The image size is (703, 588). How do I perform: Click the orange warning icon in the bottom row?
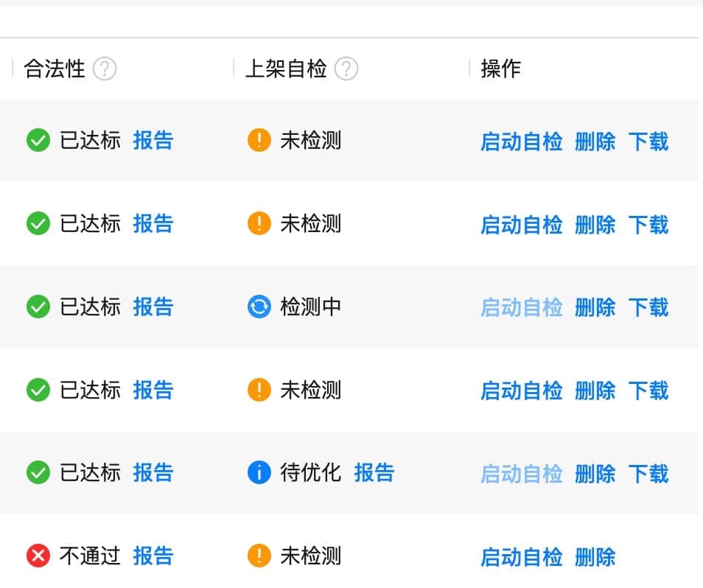[x=259, y=556]
